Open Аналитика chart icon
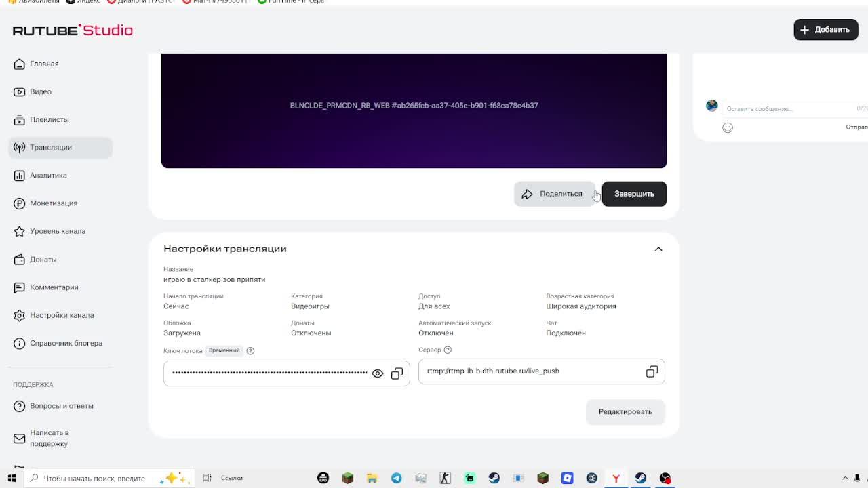 (x=19, y=175)
